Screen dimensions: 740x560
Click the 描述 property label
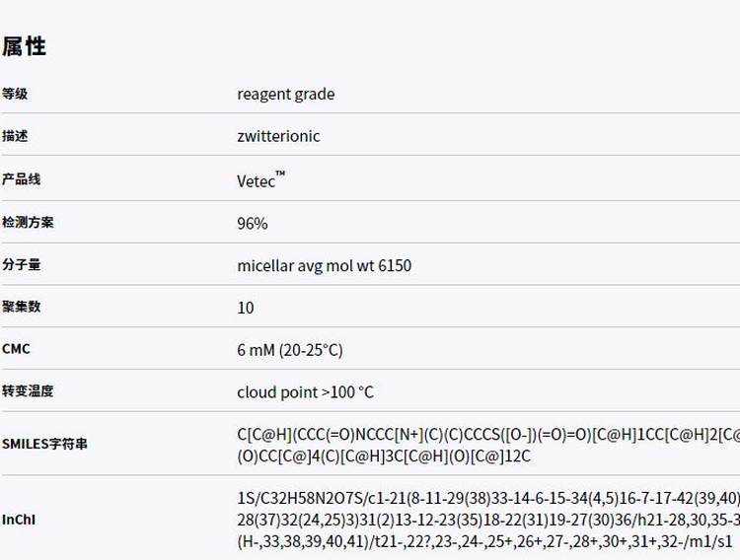(x=15, y=136)
